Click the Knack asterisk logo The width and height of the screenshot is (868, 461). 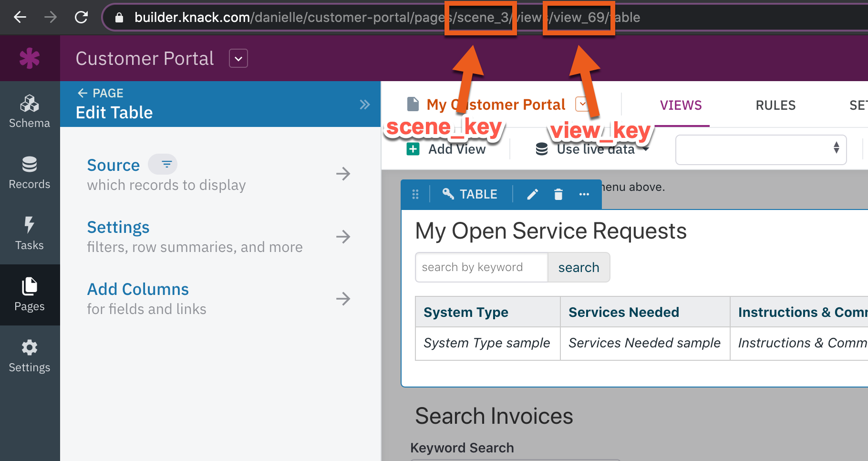click(30, 58)
